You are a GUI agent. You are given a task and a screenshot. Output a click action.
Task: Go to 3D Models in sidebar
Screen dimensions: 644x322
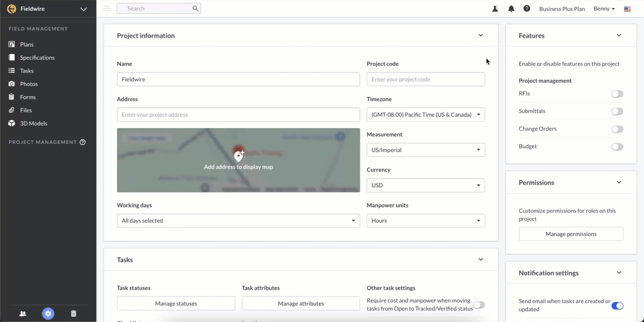tap(33, 123)
